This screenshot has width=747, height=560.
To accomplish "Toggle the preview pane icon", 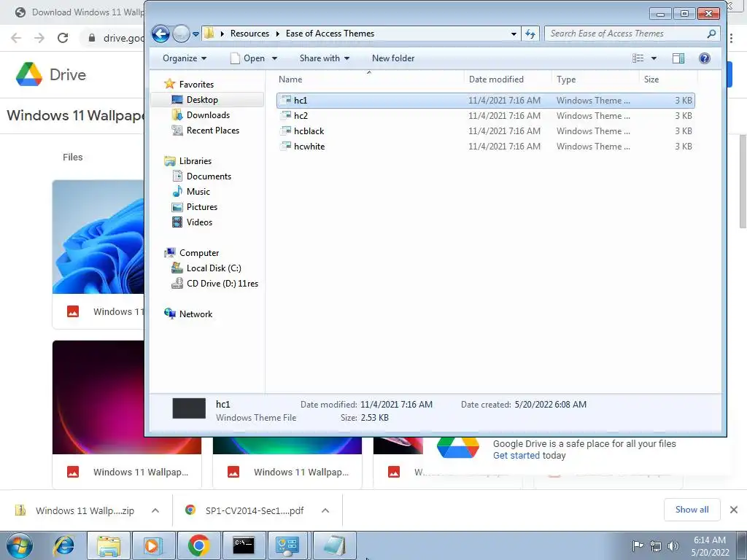I will pyautogui.click(x=678, y=58).
